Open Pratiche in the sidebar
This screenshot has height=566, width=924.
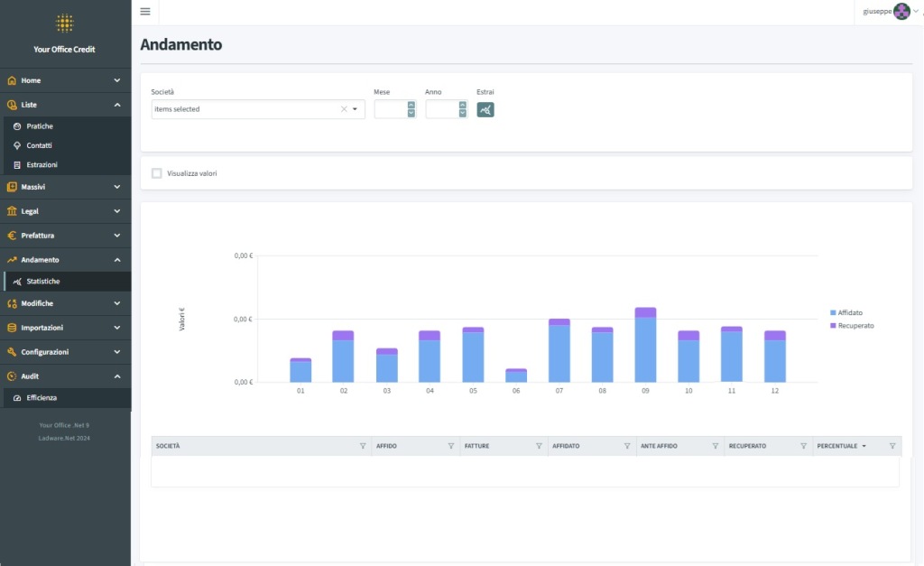pyautogui.click(x=40, y=126)
